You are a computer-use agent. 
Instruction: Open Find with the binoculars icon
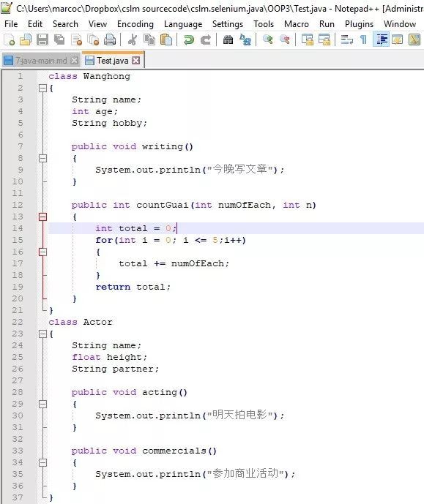[228, 40]
